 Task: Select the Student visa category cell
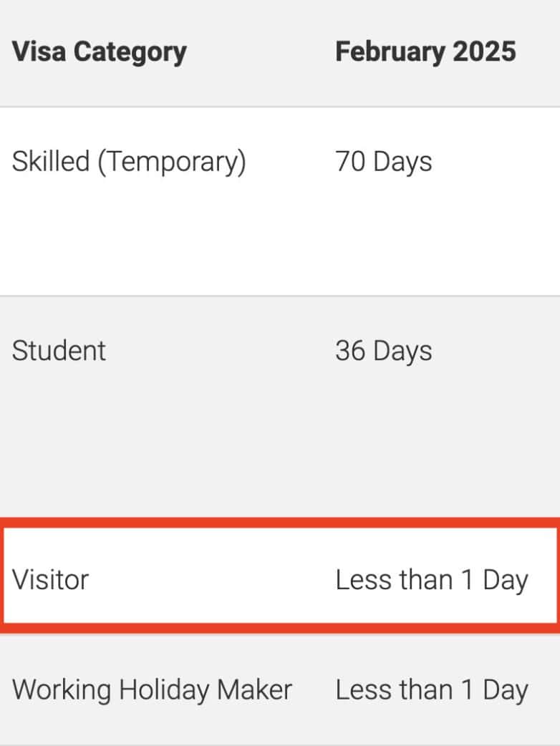(59, 351)
